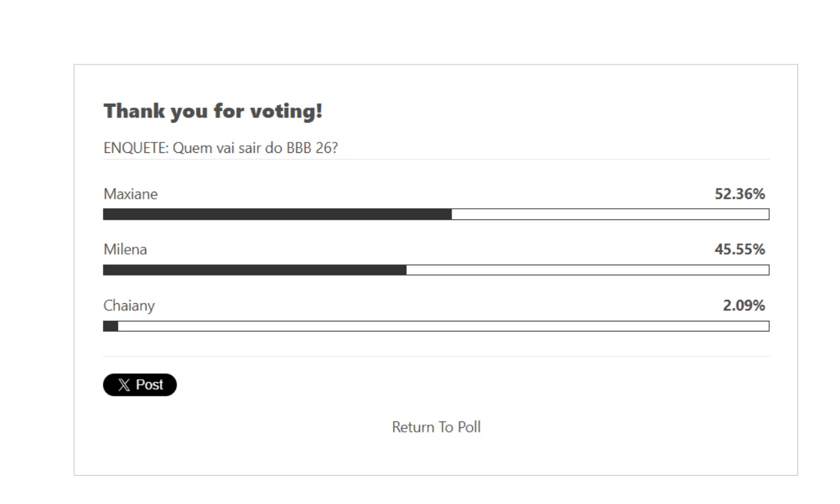The height and width of the screenshot is (504, 840).
Task: Click the filled part of Milena's bar
Action: 255,270
